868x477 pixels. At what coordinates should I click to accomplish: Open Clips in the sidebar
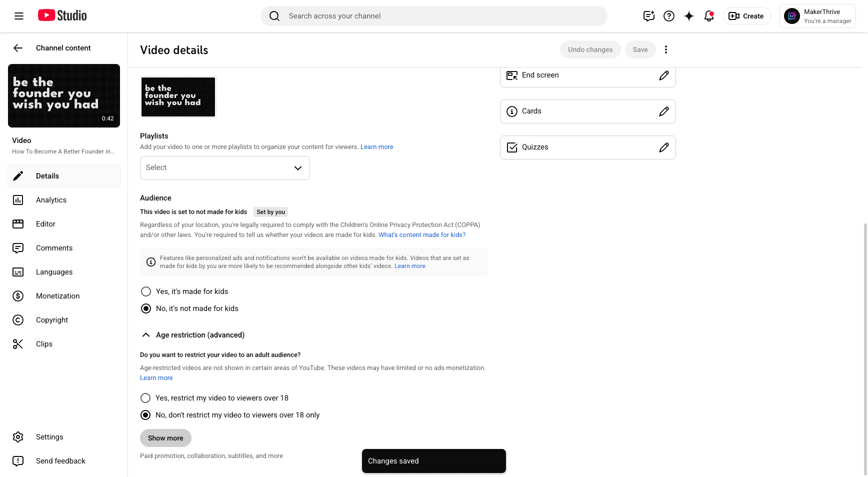click(64, 344)
